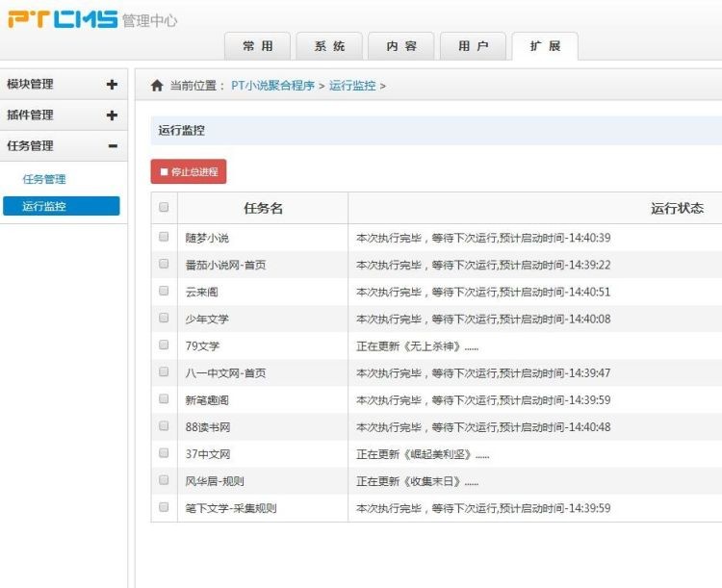The image size is (722, 588).
Task: Click the 任务管理 menu header
Action: click(x=64, y=146)
